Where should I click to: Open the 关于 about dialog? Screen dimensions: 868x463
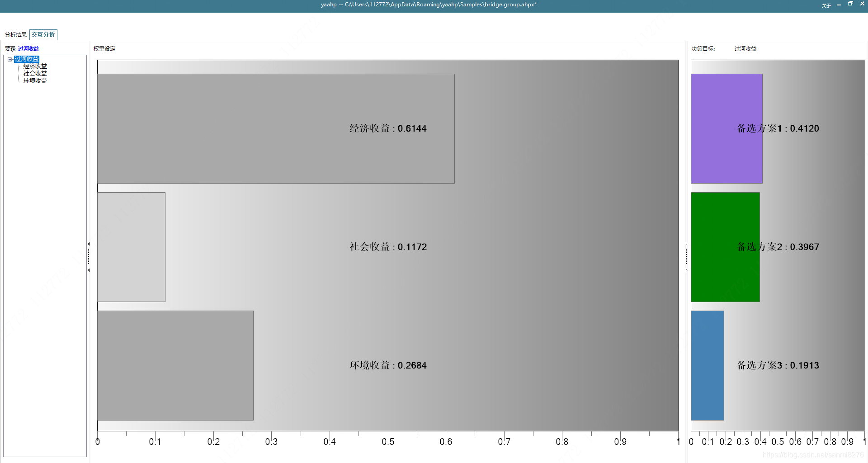coord(826,5)
